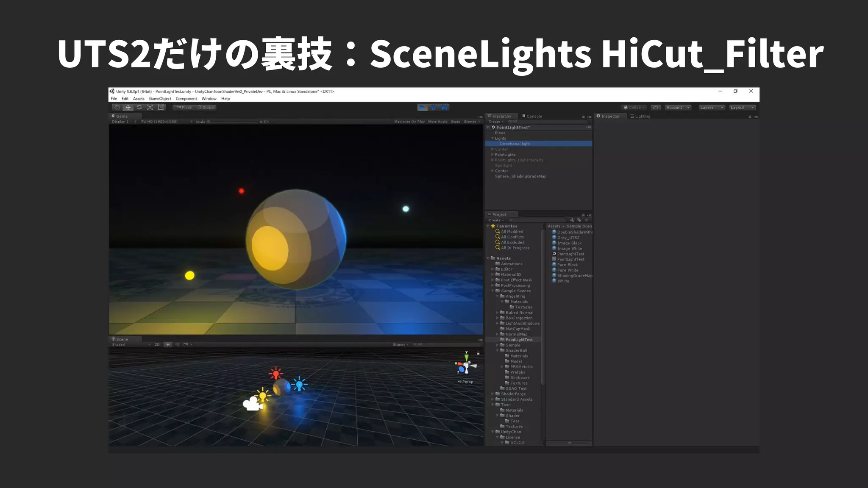Open the GameObject menu
Image resolution: width=868 pixels, height=488 pixels.
click(x=160, y=99)
